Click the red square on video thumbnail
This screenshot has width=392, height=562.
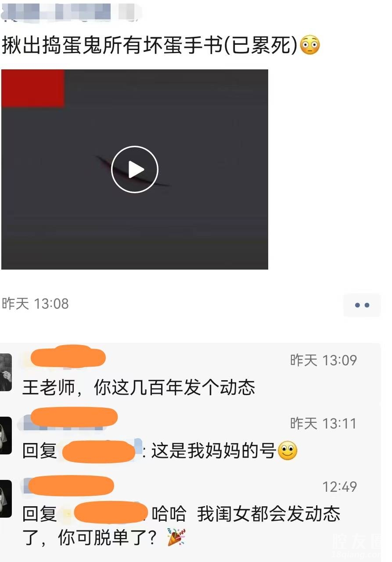click(x=33, y=88)
